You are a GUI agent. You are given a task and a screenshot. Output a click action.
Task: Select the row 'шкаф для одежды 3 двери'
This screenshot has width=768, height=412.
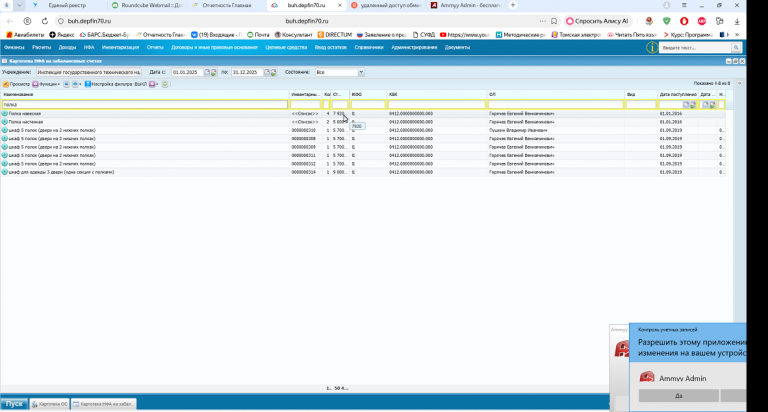(362, 172)
